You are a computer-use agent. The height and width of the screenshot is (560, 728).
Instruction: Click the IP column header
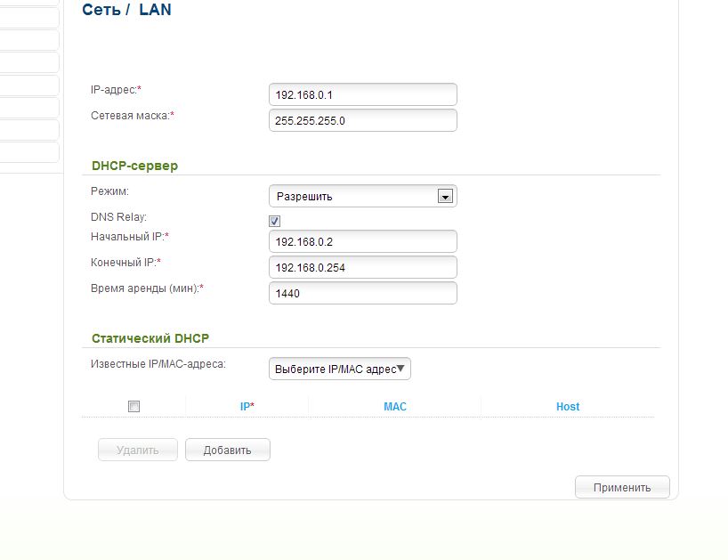click(x=247, y=407)
